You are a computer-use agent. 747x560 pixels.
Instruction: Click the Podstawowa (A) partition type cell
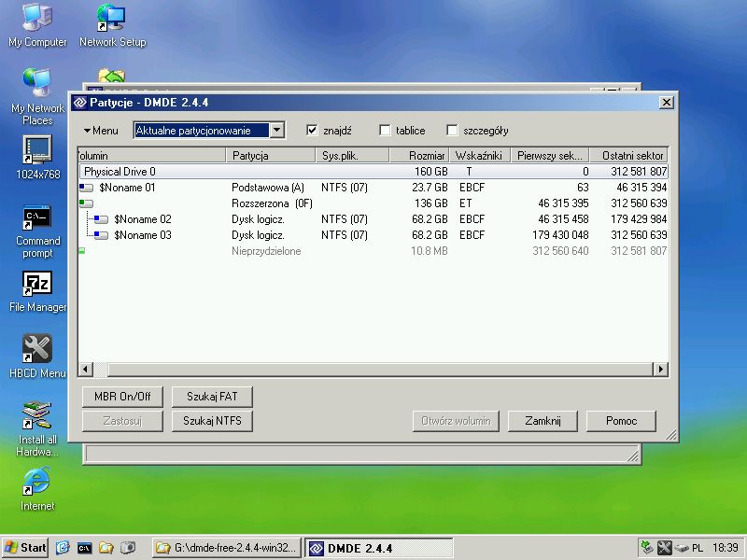[268, 188]
